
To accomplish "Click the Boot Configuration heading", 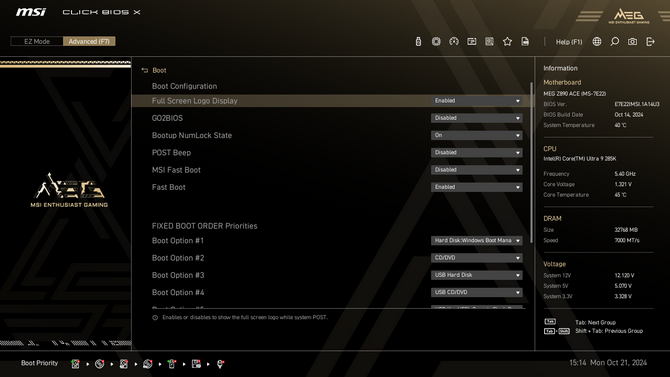I will [184, 86].
